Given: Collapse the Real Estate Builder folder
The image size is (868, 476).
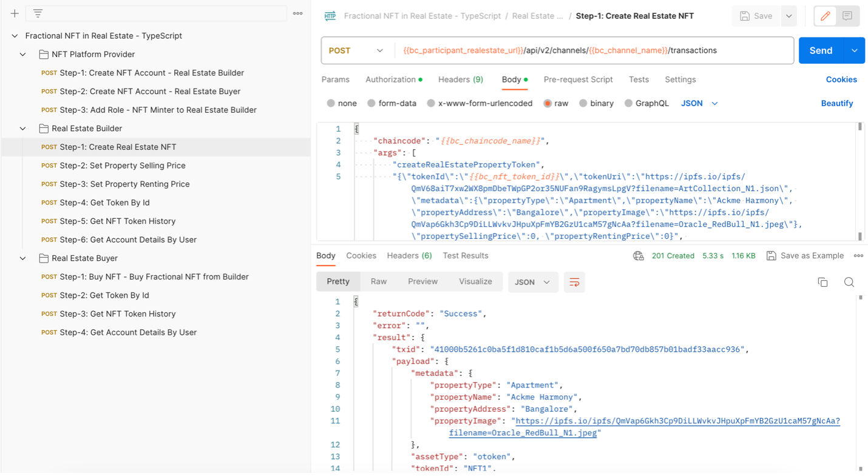Looking at the screenshot, I should [23, 129].
